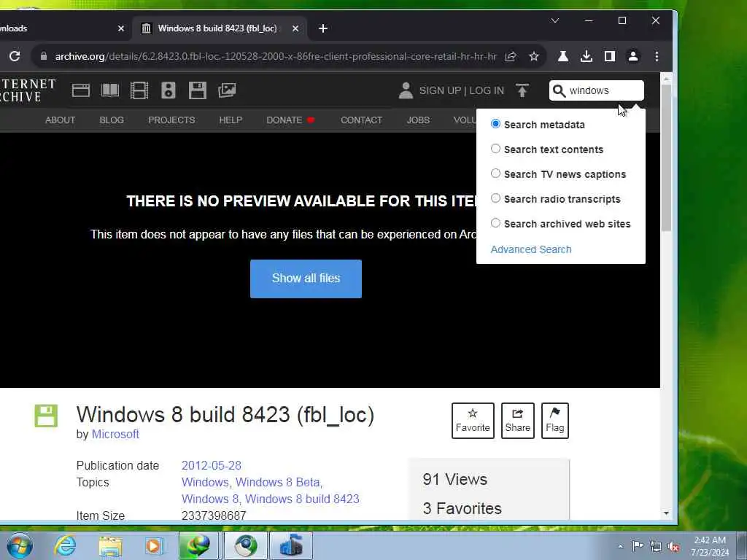Open the Chrome profile avatar icon
Screen dimensions: 747x560
point(633,56)
